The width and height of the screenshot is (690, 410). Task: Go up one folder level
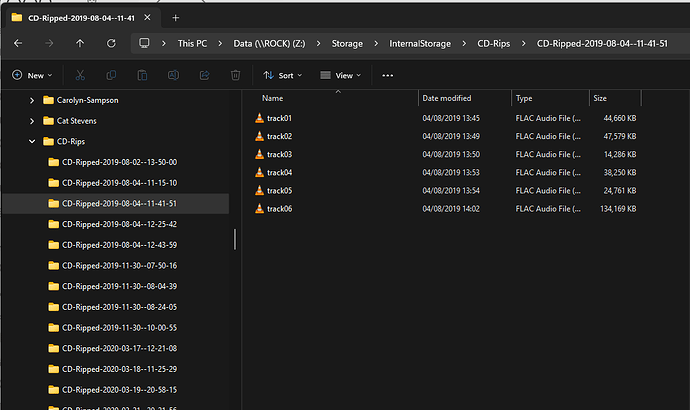(x=80, y=43)
